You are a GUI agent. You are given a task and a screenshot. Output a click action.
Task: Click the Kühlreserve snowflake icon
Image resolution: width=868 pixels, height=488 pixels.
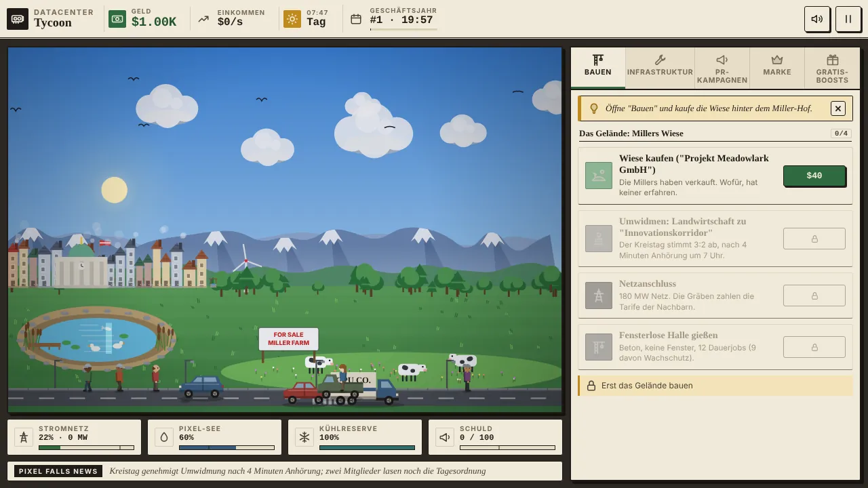coord(304,437)
